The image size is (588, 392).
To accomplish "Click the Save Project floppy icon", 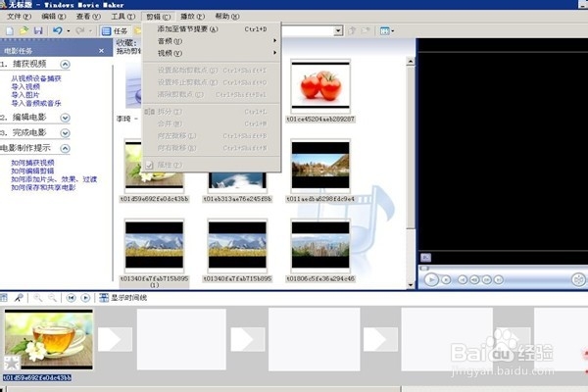I will coord(38,30).
